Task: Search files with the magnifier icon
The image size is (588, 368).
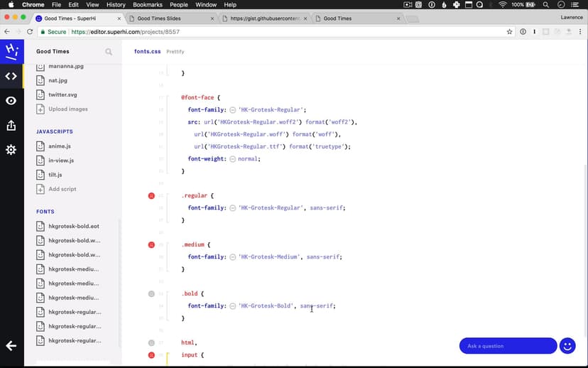Action: coord(109,52)
